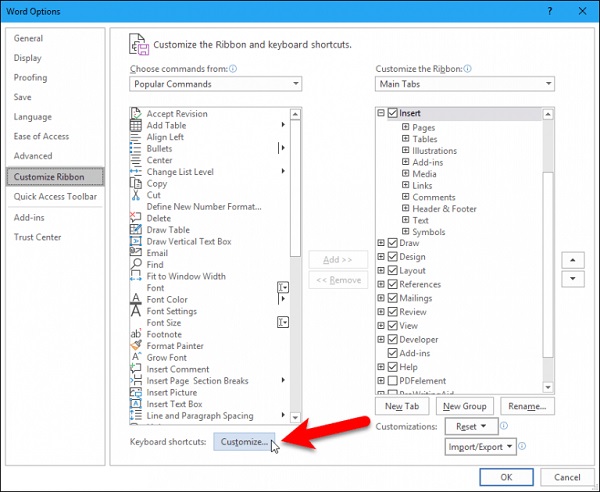Select the Find command icon

click(x=136, y=265)
